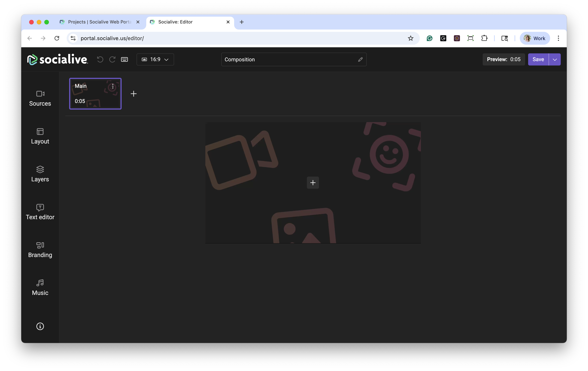Open the Text editor panel
This screenshot has height=371, width=588.
click(x=40, y=212)
